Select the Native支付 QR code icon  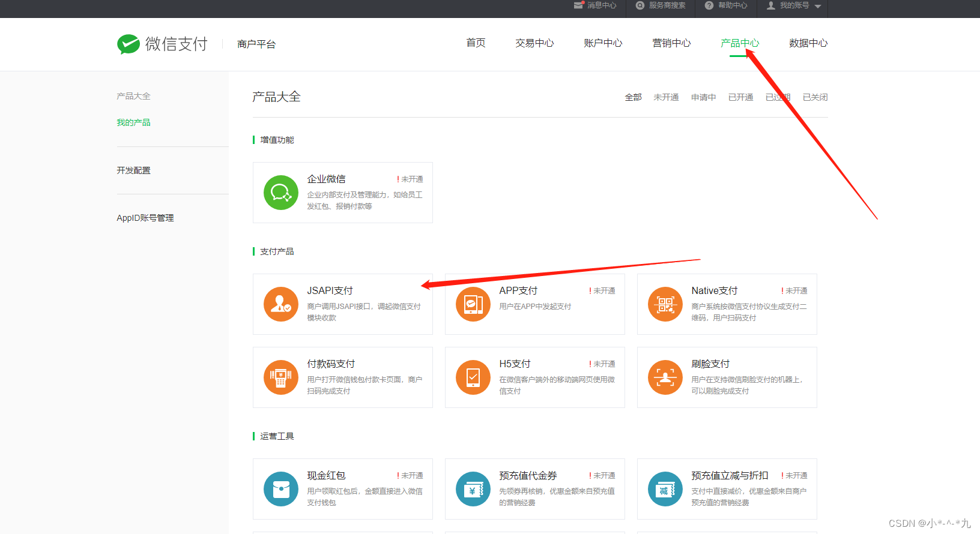click(665, 304)
